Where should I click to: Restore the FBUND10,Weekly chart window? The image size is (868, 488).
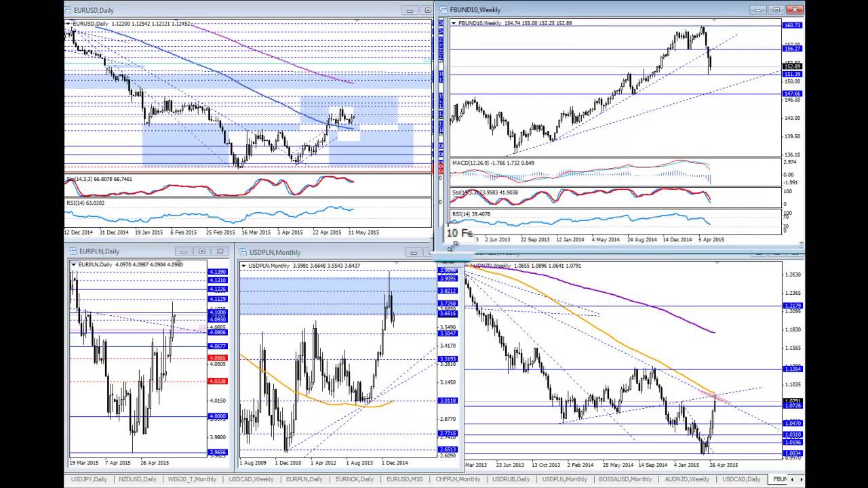tap(777, 9)
